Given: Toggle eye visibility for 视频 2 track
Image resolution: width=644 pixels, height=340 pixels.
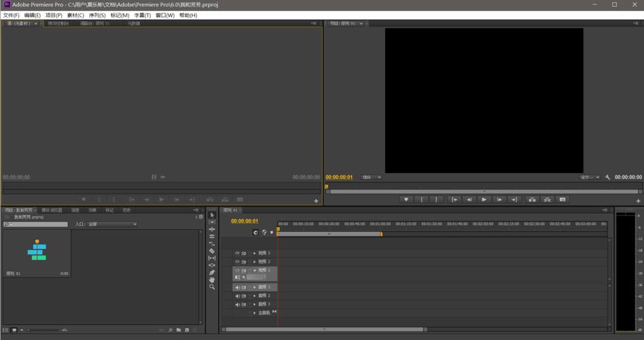Looking at the screenshot, I should click(237, 262).
